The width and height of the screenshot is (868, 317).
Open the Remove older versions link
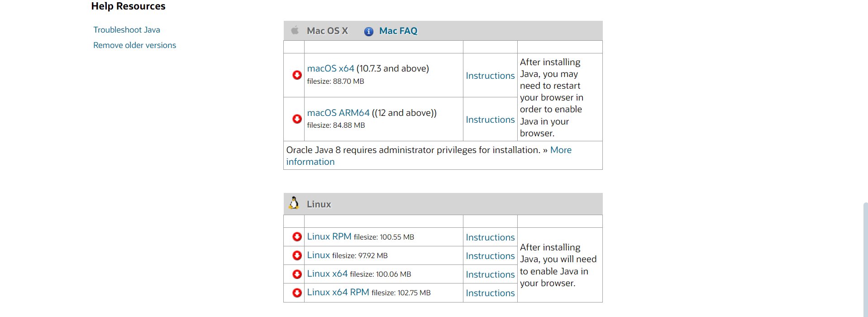click(134, 45)
